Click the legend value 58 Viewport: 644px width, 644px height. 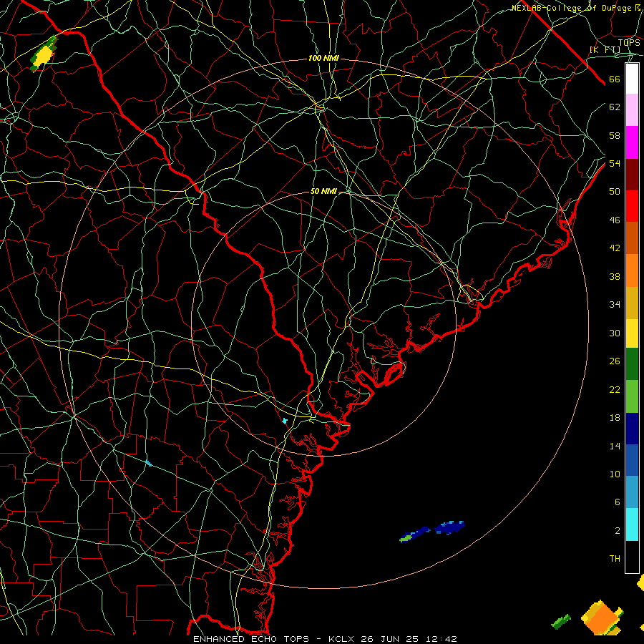pyautogui.click(x=615, y=135)
